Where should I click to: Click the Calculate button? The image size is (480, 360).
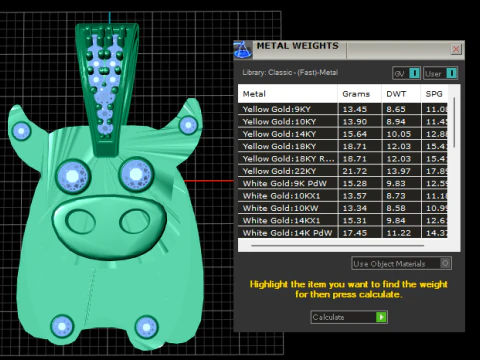click(349, 317)
